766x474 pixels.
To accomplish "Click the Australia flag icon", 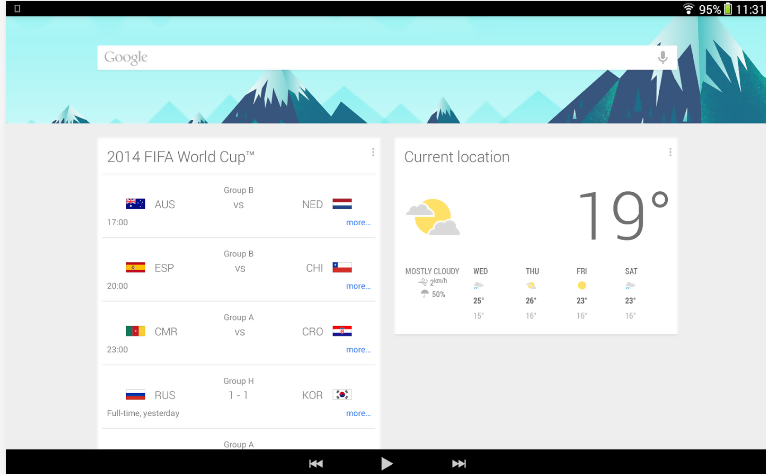I will pyautogui.click(x=135, y=204).
